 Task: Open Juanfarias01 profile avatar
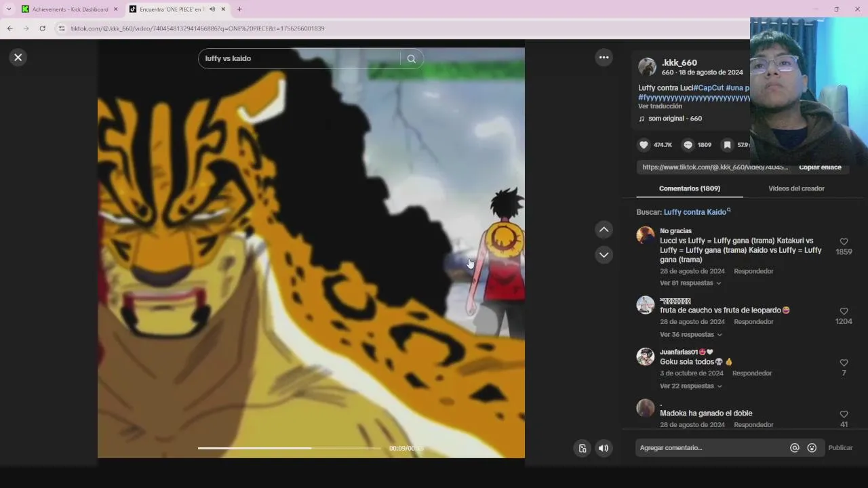point(646,357)
